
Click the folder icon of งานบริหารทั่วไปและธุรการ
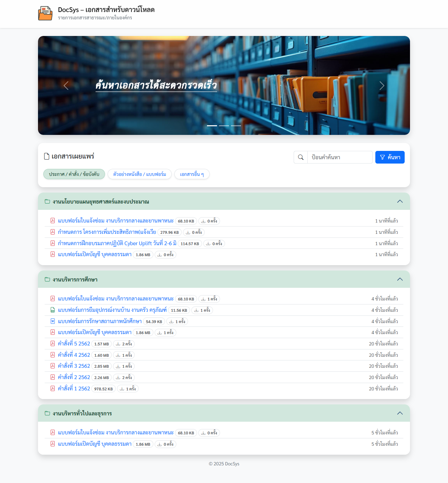tap(47, 413)
